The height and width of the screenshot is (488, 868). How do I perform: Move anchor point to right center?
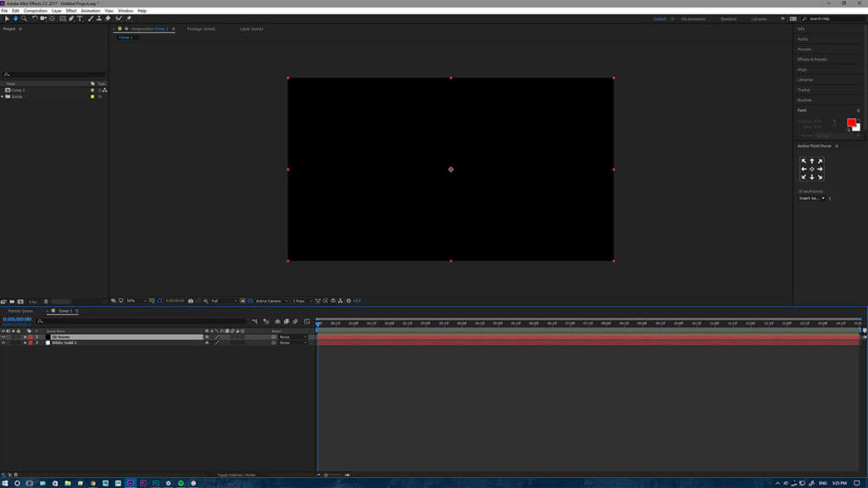pyautogui.click(x=821, y=169)
